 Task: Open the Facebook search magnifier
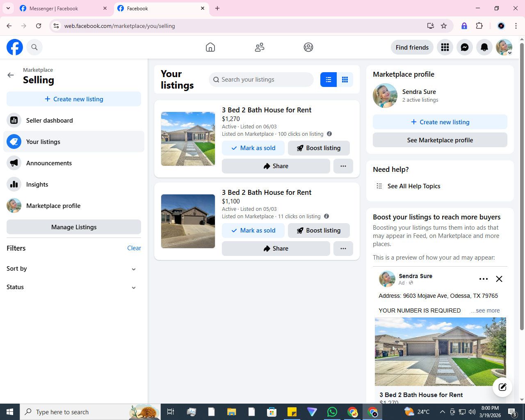34,47
